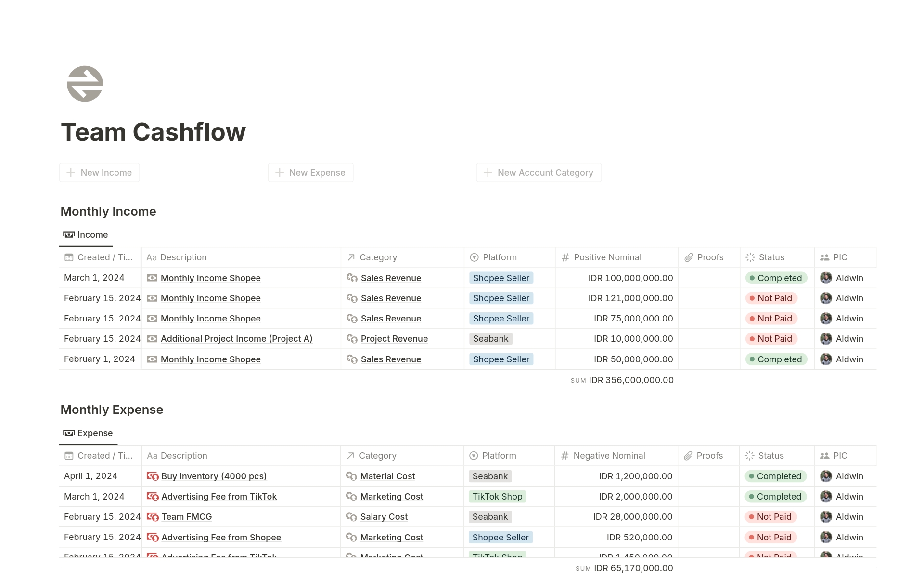
Task: Click Buy Inventory 4000 pcs description
Action: [213, 475]
